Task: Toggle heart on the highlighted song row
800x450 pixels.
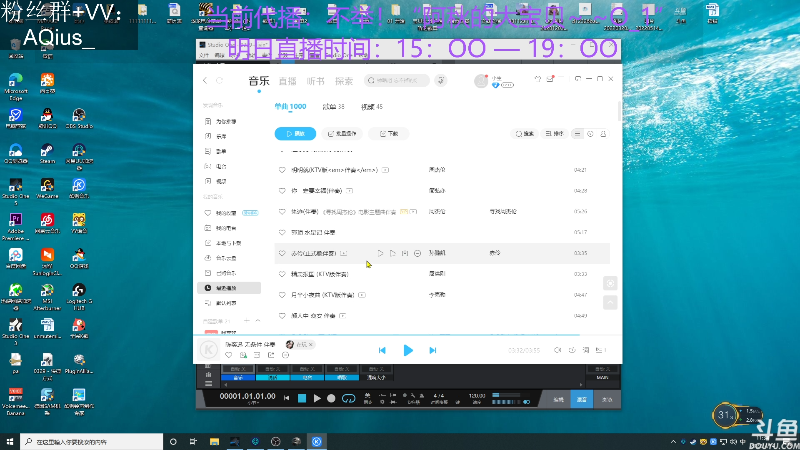Action: coord(282,253)
